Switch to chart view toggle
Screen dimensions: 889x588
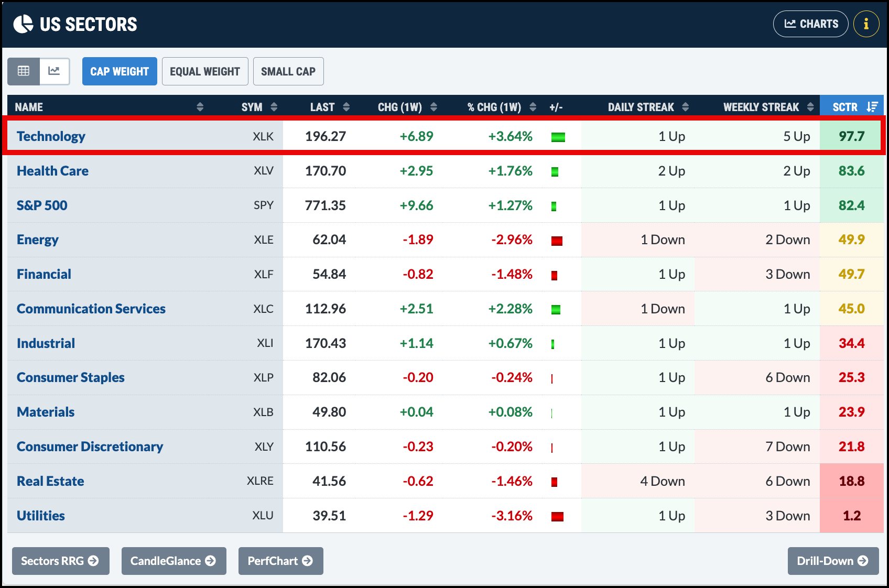(x=55, y=71)
